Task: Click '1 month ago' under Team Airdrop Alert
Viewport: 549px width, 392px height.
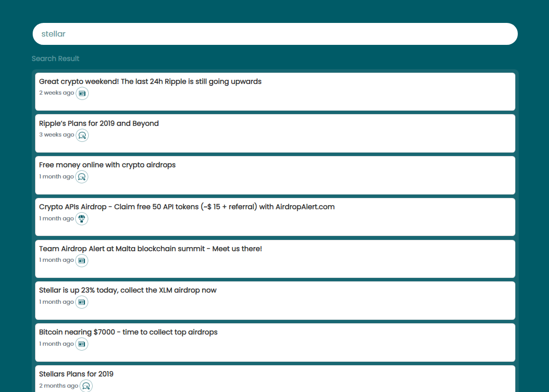Action: pos(57,260)
